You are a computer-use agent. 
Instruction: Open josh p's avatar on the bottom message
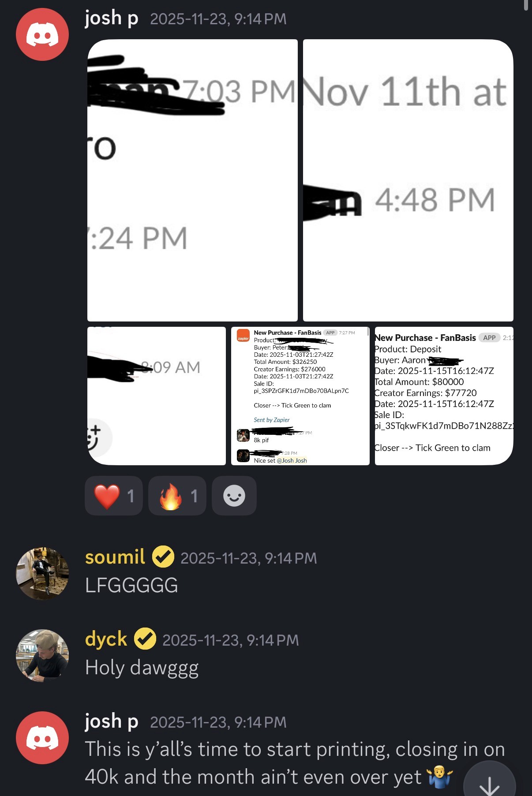(42, 738)
